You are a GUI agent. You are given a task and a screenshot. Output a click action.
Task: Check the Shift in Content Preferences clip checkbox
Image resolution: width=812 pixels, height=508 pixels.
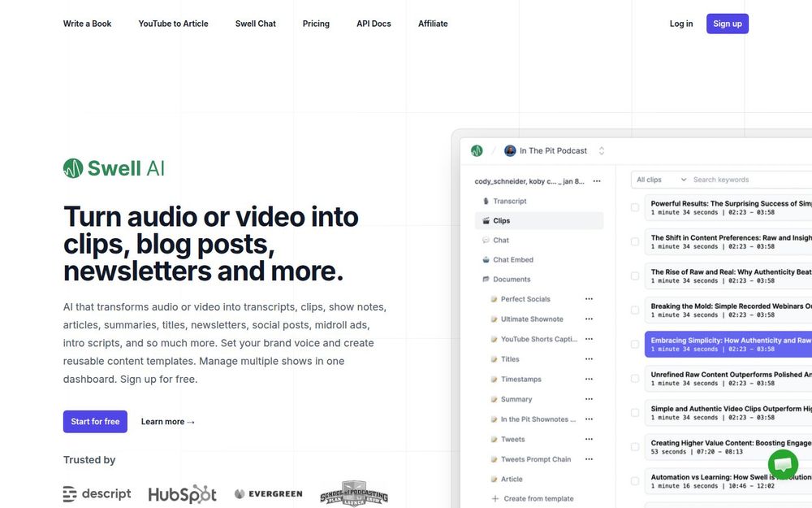(634, 242)
